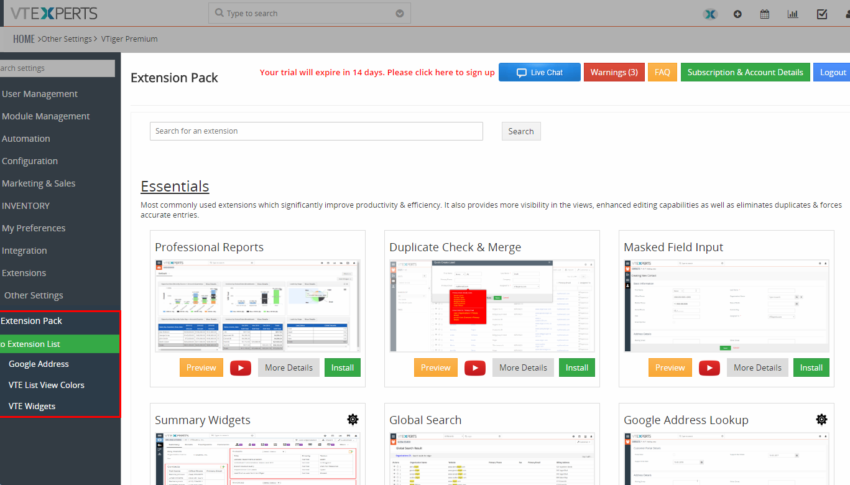View the Warnings (3) button
The height and width of the screenshot is (485, 850).
coord(614,72)
